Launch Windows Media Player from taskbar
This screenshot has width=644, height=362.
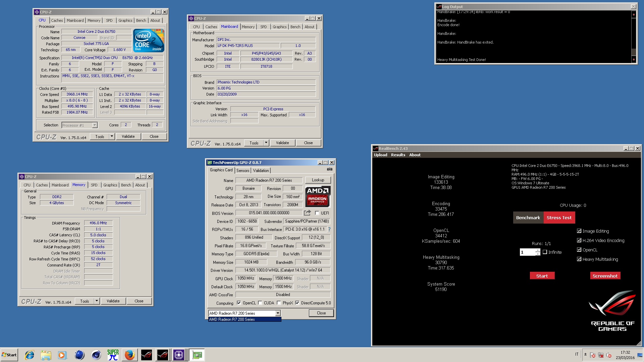coord(62,355)
